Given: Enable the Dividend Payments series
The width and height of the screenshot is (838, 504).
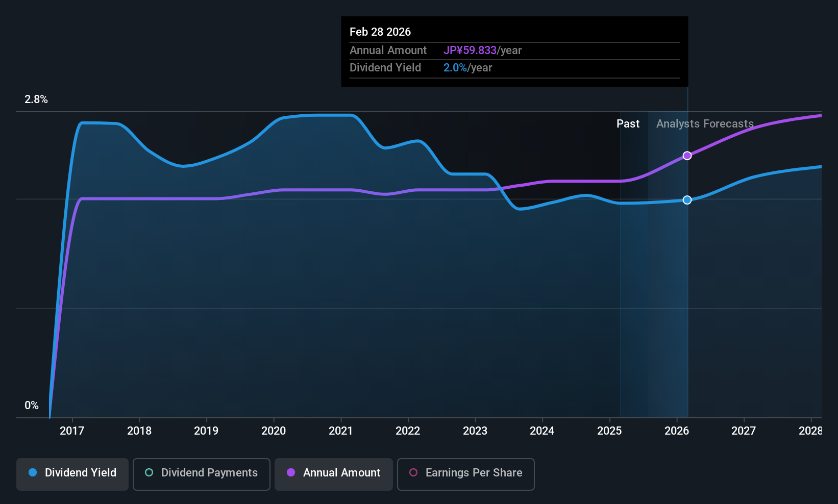Looking at the screenshot, I should click(202, 474).
